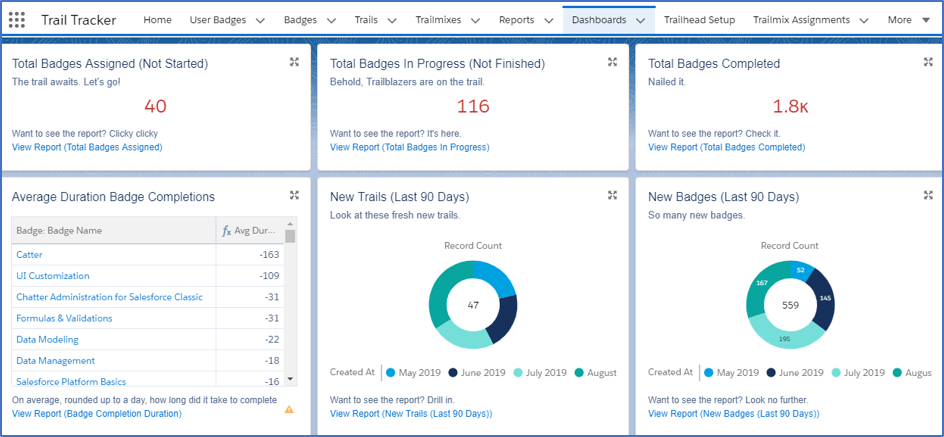This screenshot has height=437, width=944.
Task: Switch to the Trails tab
Action: point(367,20)
